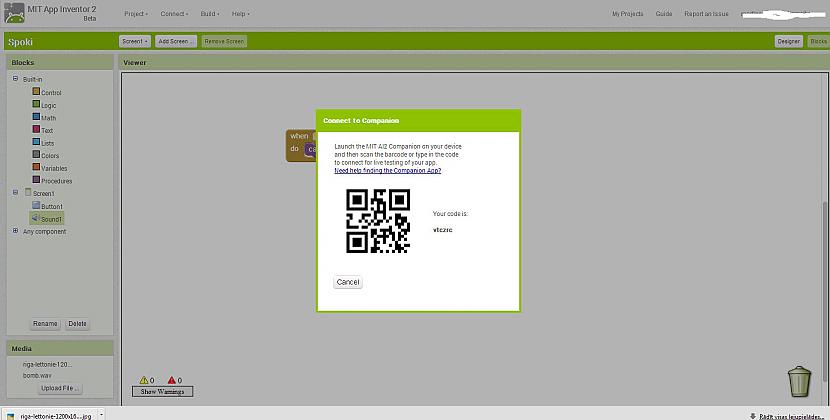
Task: Click the Remove Screen button
Action: pyautogui.click(x=224, y=41)
